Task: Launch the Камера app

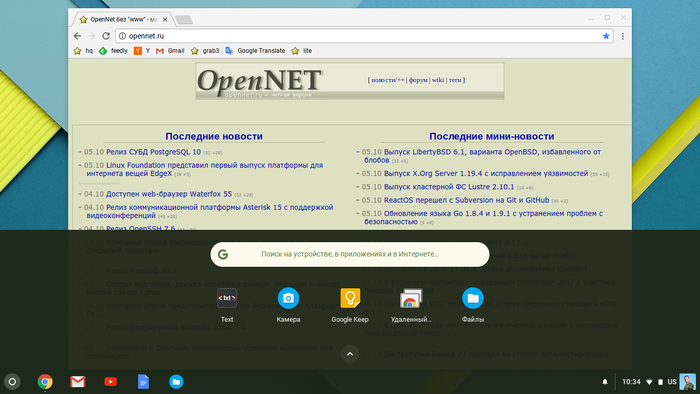Action: point(288,305)
